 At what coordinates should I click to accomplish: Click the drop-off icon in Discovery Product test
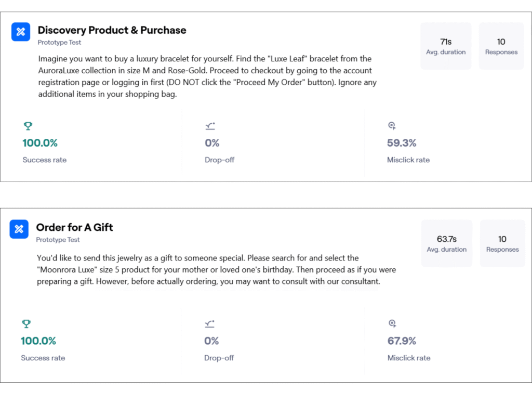[210, 125]
